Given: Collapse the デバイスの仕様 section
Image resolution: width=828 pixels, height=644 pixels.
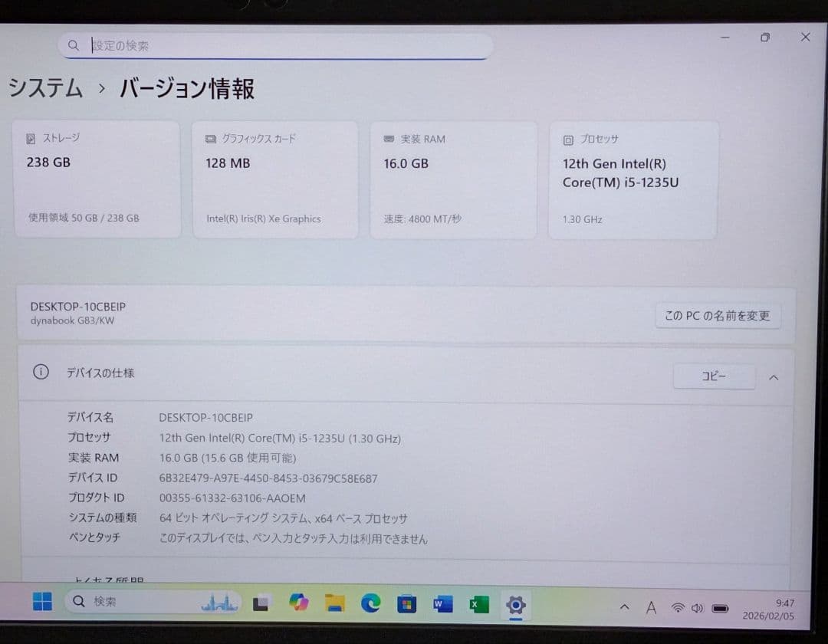Looking at the screenshot, I should (774, 376).
